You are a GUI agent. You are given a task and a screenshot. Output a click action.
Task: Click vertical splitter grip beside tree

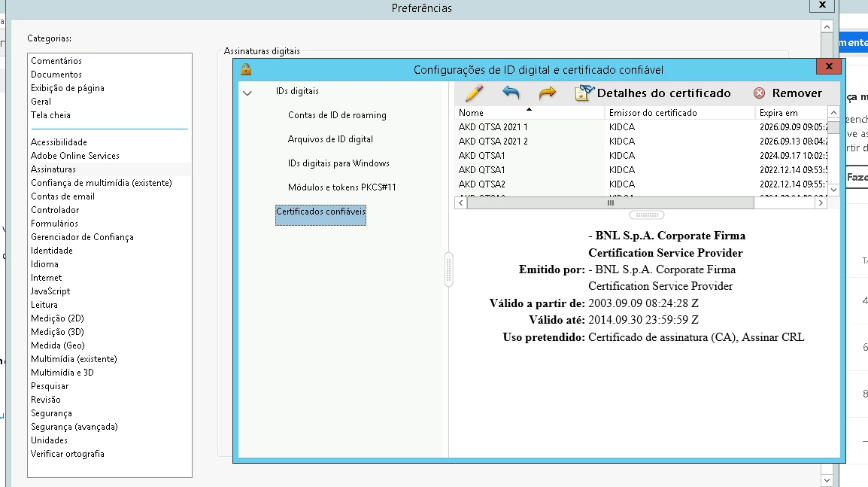pyautogui.click(x=448, y=269)
